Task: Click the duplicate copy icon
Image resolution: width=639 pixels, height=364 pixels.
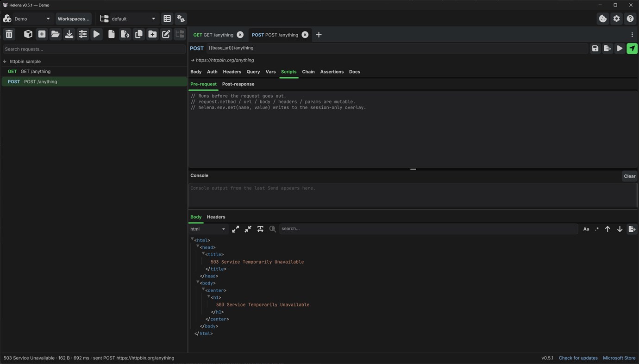Action: [138, 34]
